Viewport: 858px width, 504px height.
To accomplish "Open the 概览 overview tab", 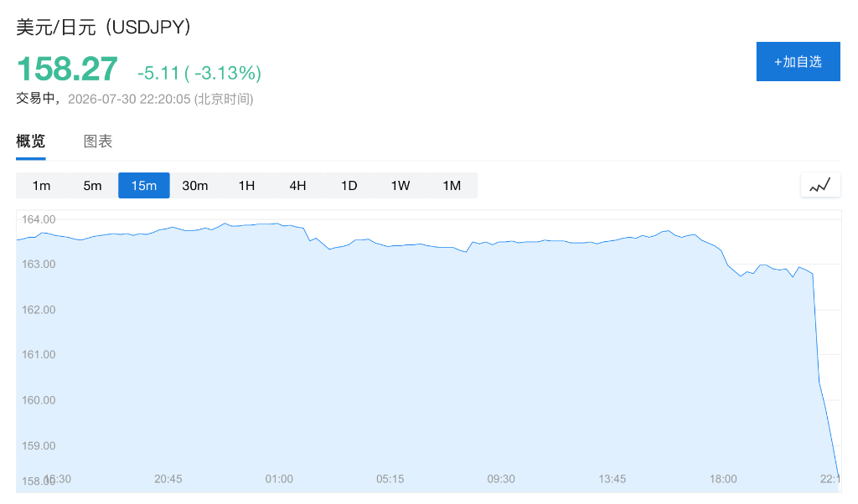I will coord(31,141).
